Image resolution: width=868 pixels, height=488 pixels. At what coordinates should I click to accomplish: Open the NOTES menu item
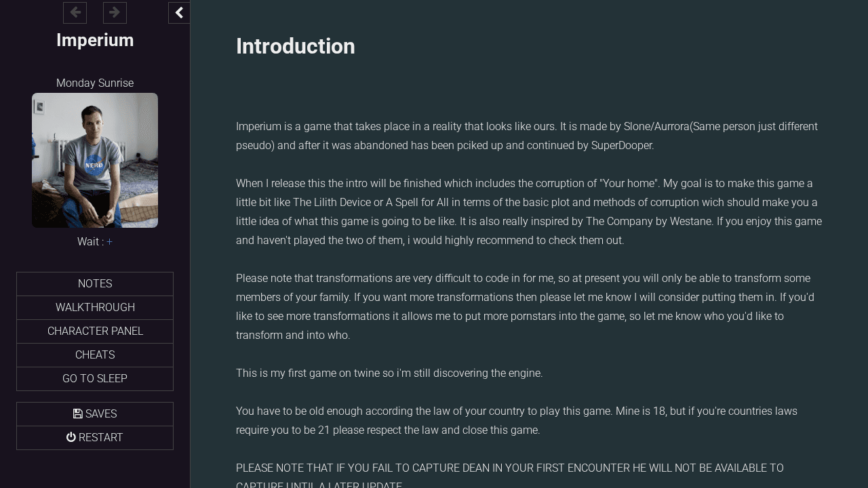point(95,284)
